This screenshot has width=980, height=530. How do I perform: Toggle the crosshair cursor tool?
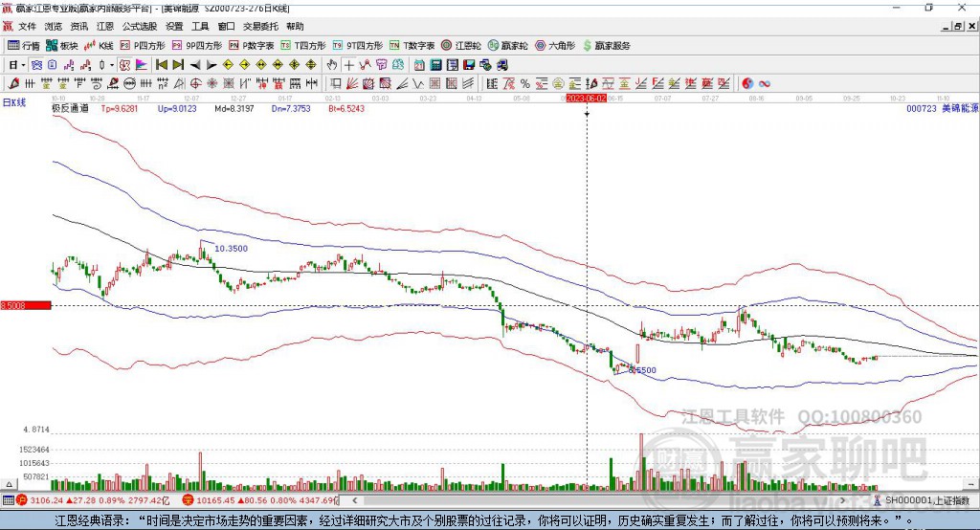(x=348, y=65)
